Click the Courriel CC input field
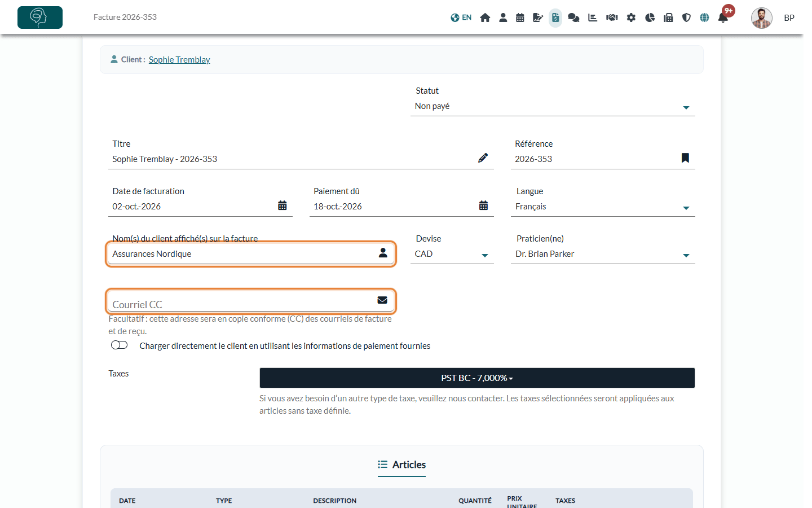 click(x=251, y=301)
